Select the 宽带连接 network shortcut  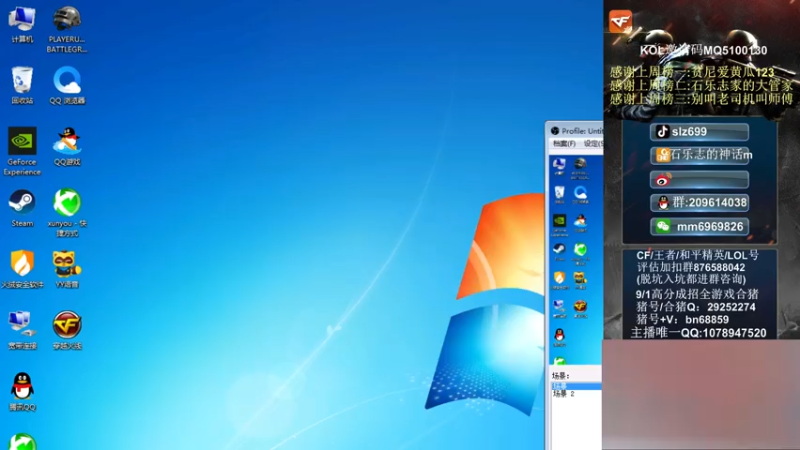tap(22, 331)
